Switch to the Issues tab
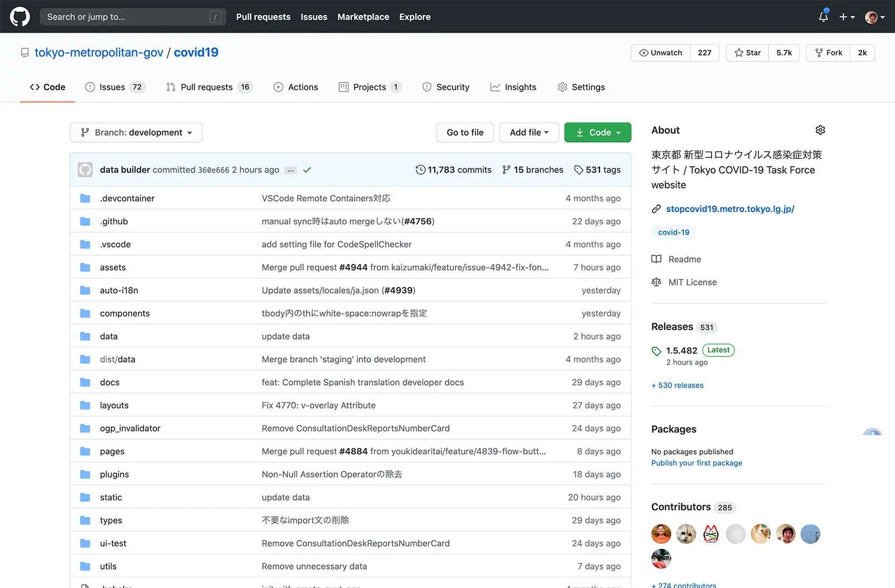This screenshot has width=895, height=588. (x=115, y=87)
